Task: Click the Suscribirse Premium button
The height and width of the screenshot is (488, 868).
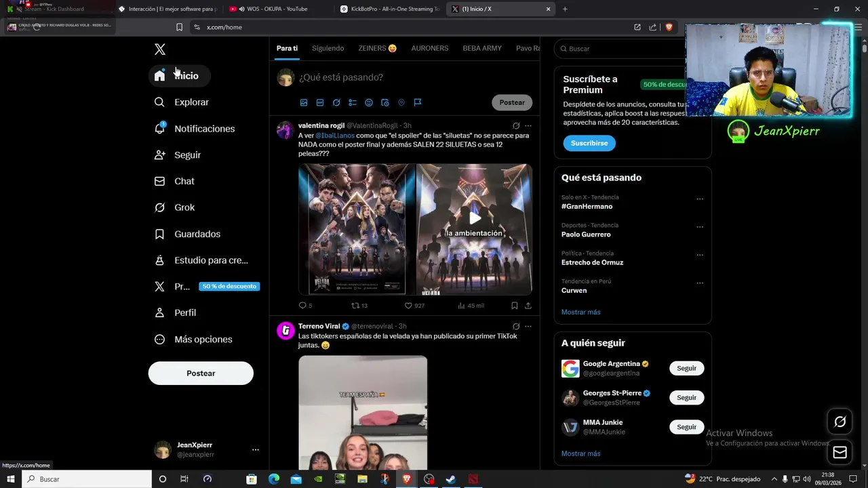Action: (x=589, y=143)
